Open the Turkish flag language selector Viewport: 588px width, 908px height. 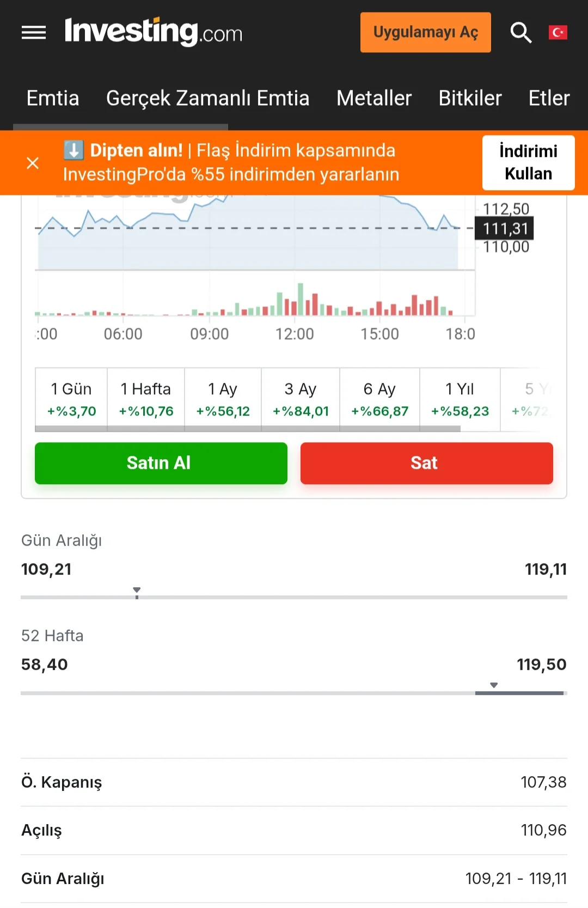[558, 33]
